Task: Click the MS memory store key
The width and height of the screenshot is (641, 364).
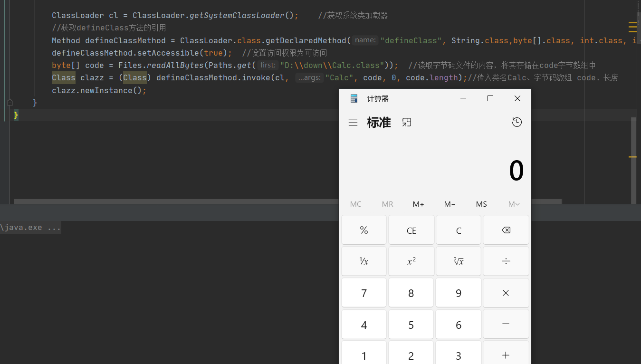Action: pyautogui.click(x=481, y=204)
